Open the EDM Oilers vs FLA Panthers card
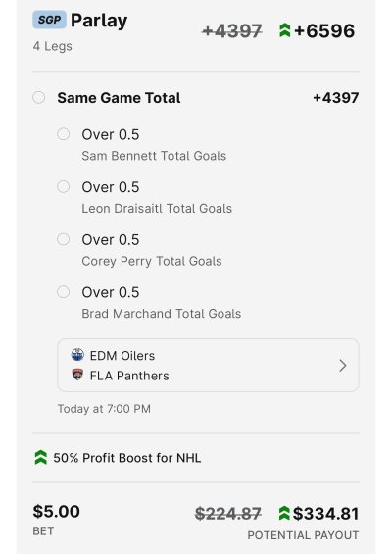392x554 pixels. click(208, 366)
